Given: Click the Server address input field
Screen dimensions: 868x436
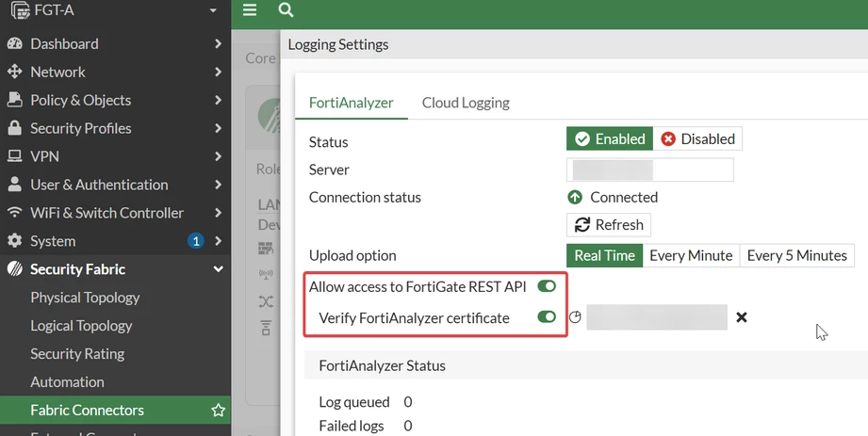Looking at the screenshot, I should (650, 170).
